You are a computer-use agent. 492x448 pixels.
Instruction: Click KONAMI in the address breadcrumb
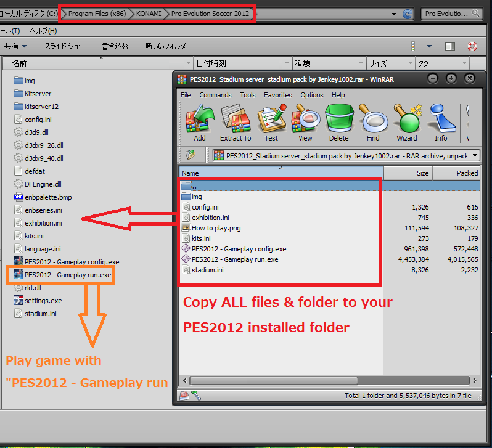point(149,14)
